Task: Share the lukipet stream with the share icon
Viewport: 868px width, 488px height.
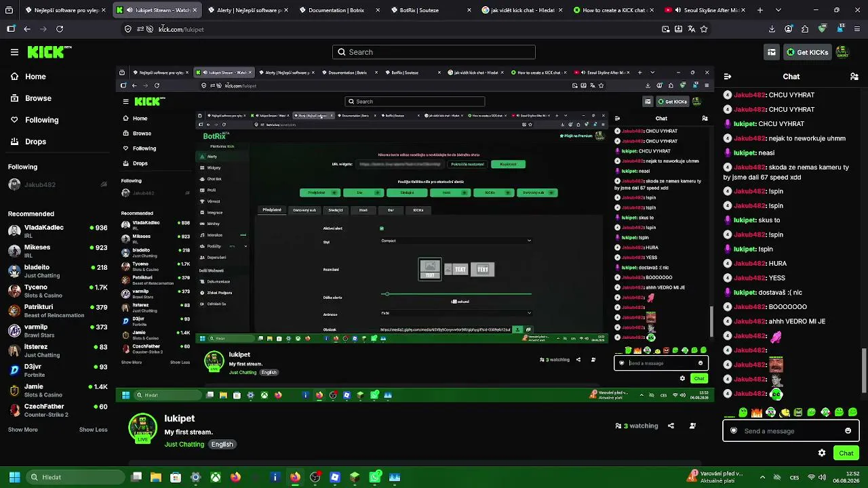Action: (x=671, y=426)
